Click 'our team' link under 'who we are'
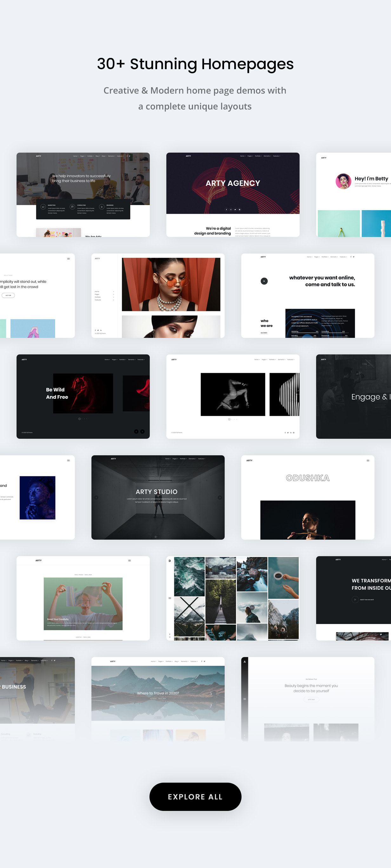This screenshot has height=868, width=391. (x=264, y=332)
